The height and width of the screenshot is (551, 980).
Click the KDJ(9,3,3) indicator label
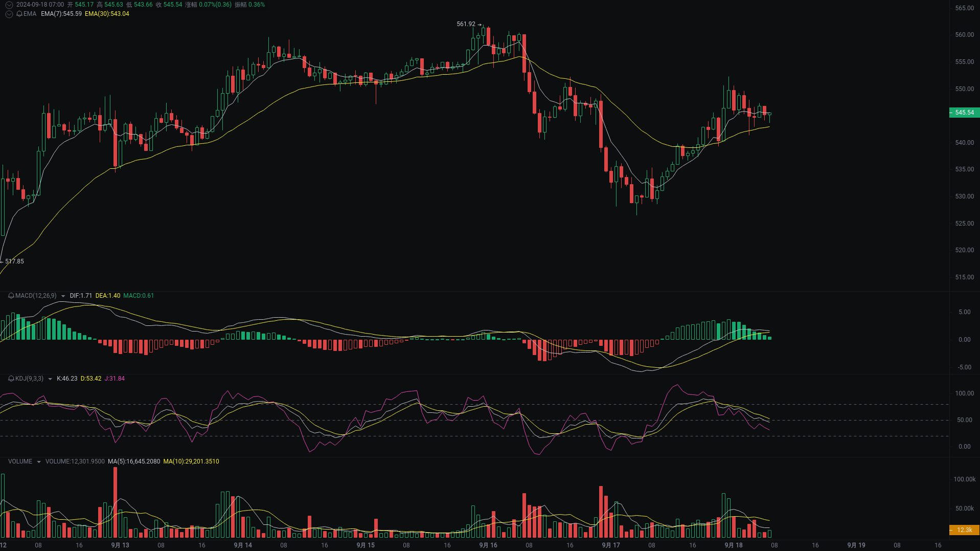[29, 379]
